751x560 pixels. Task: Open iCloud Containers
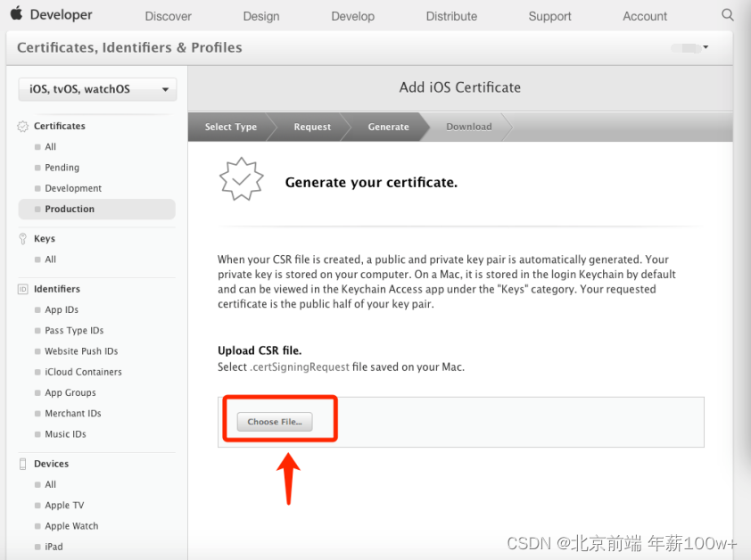pos(83,372)
